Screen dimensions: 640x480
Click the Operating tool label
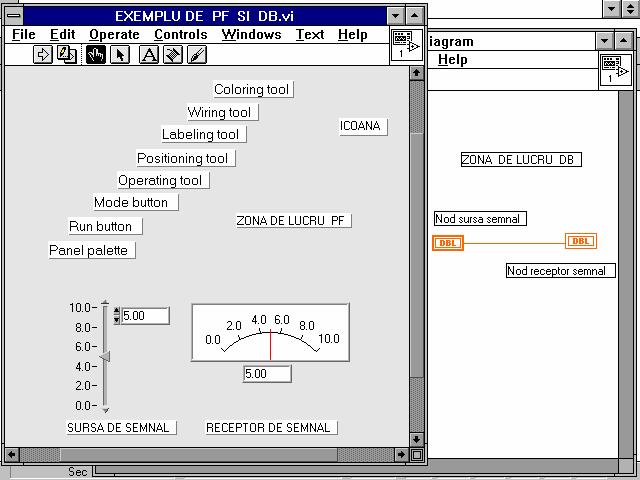[163, 180]
